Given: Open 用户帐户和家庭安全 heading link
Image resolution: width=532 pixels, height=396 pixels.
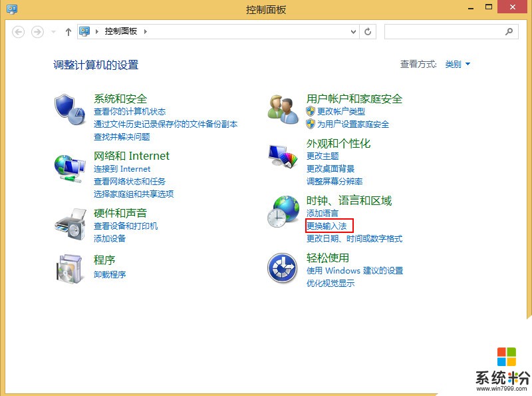Looking at the screenshot, I should click(x=354, y=99).
